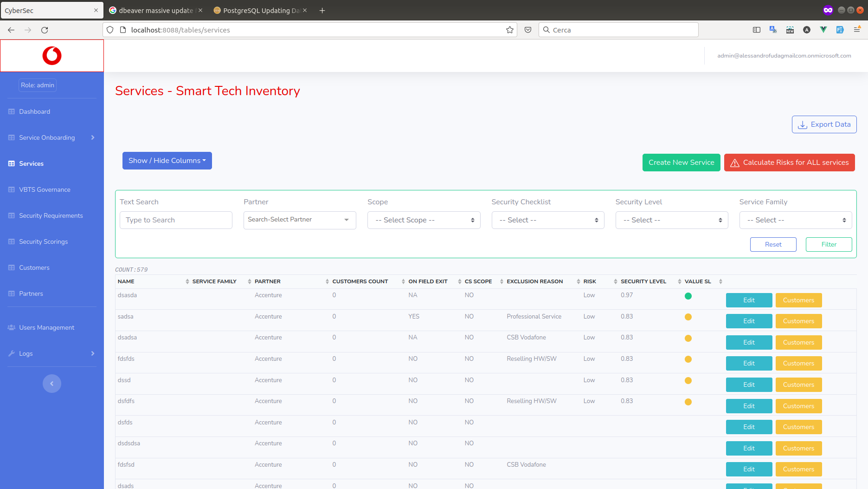Open the Select Scope dropdown
The image size is (868, 489).
pos(424,220)
